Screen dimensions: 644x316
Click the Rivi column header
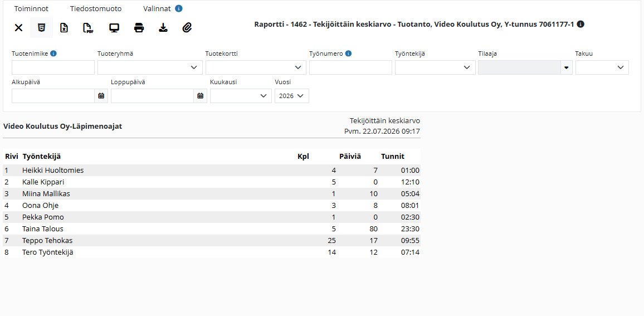[11, 156]
